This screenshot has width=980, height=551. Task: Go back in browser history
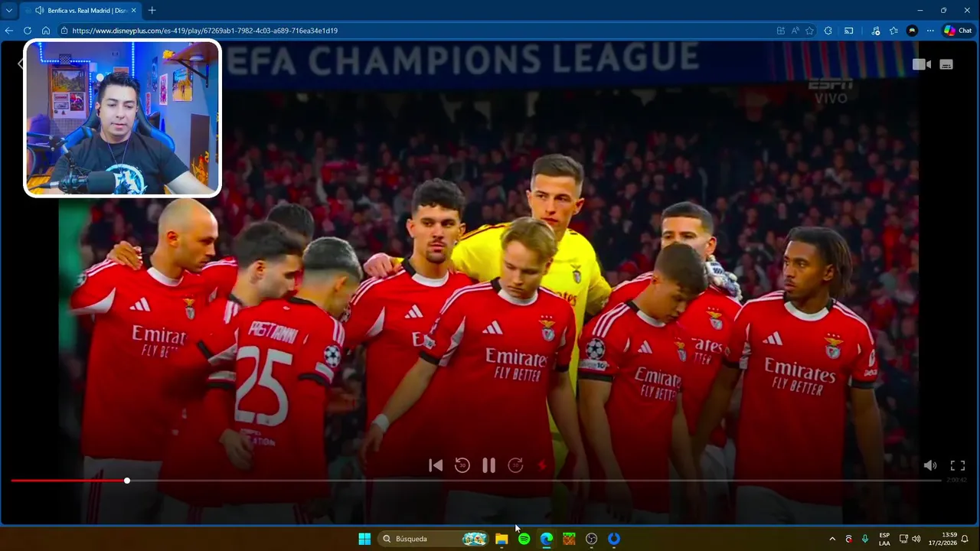coord(9,31)
